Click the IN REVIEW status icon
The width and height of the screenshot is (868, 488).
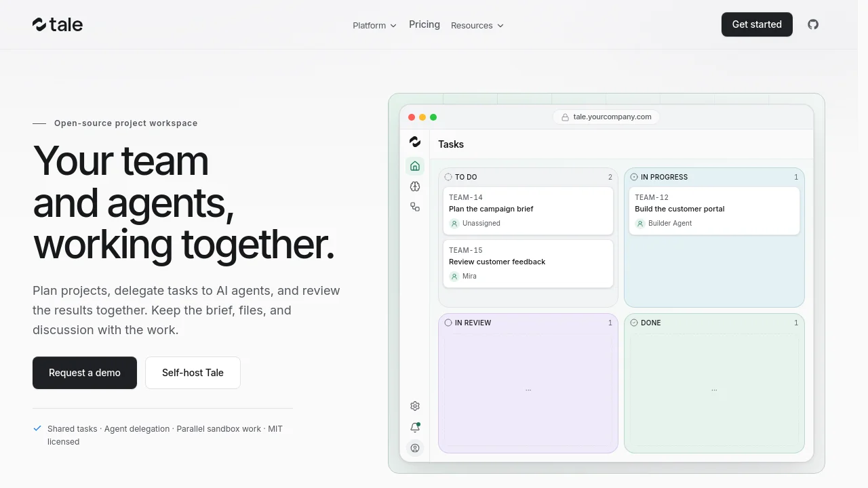click(x=448, y=323)
